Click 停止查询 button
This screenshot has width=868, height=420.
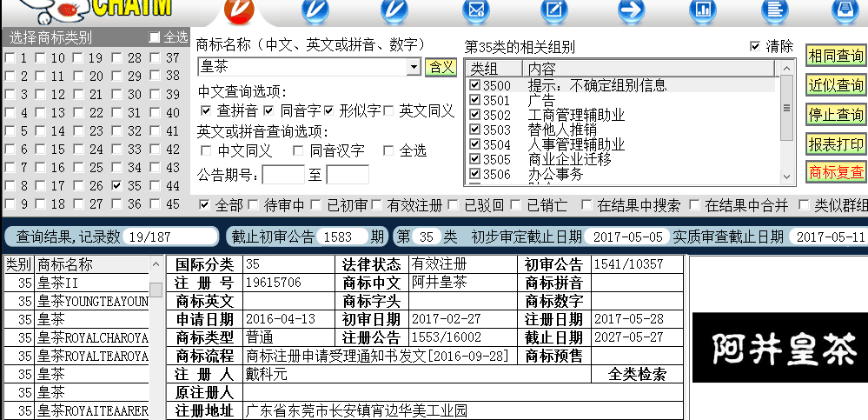(836, 115)
